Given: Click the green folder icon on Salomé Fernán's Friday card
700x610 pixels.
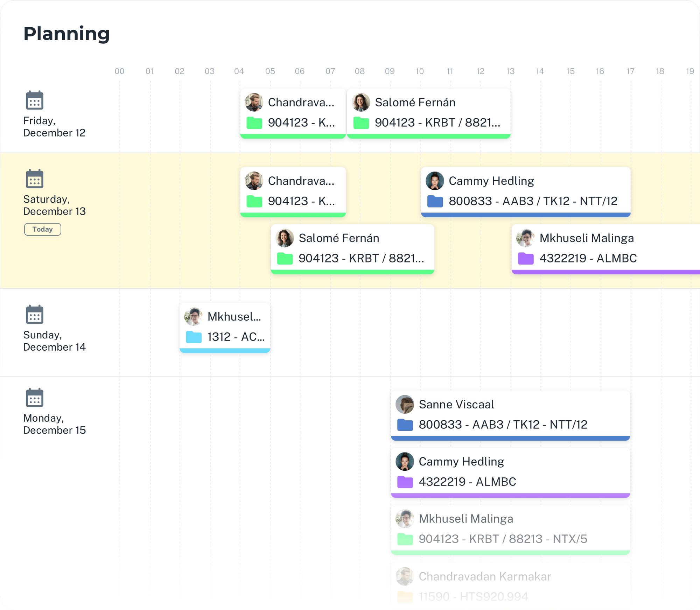Looking at the screenshot, I should (x=361, y=123).
